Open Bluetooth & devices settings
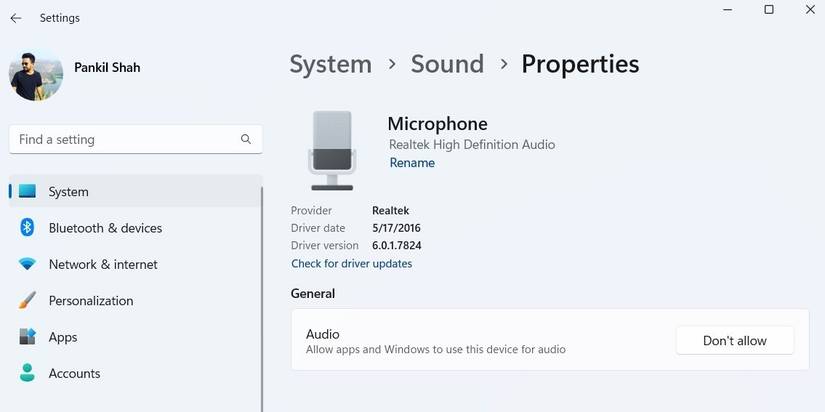This screenshot has width=825, height=412. coord(105,228)
